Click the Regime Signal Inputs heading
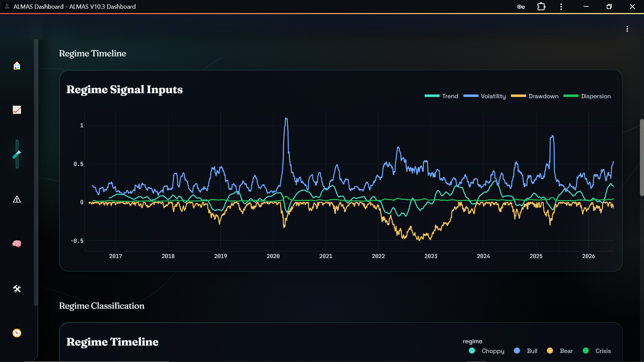Image resolution: width=644 pixels, height=362 pixels. [x=124, y=89]
